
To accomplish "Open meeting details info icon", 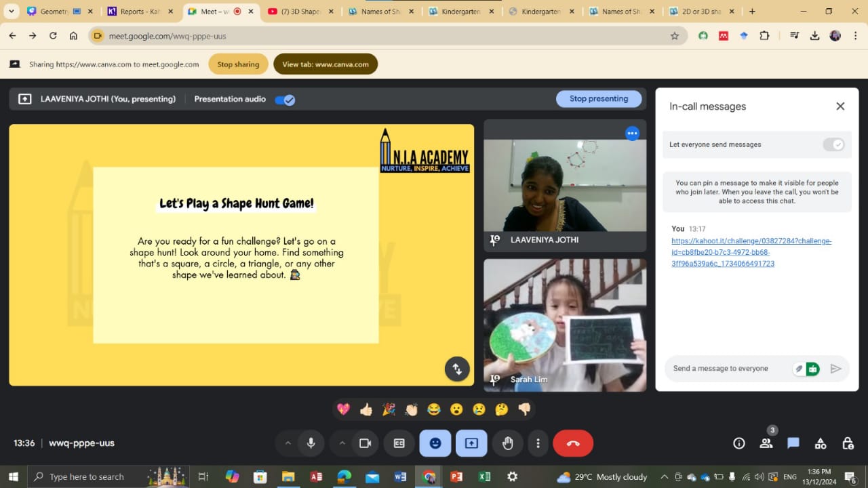I will coord(739,443).
